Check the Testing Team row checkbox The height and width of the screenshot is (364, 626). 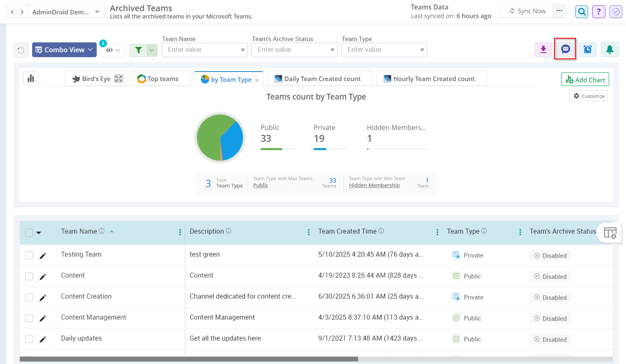pos(29,255)
